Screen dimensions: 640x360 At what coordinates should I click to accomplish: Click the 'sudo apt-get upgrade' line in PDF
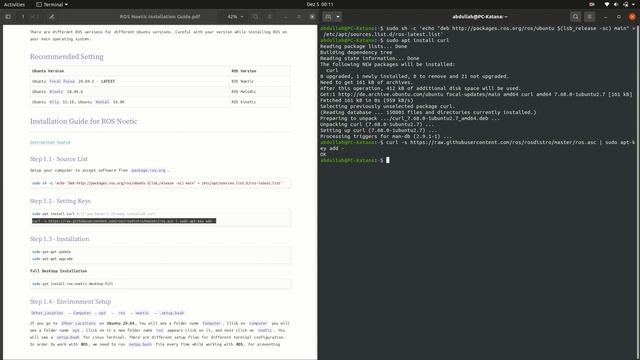tap(52, 259)
